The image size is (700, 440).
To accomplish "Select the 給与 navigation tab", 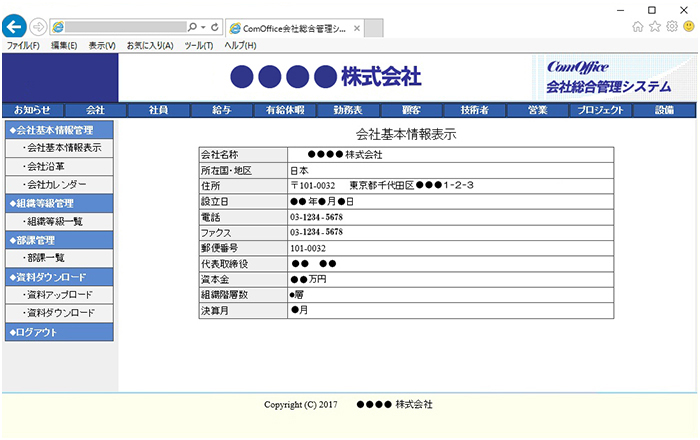I will click(222, 110).
